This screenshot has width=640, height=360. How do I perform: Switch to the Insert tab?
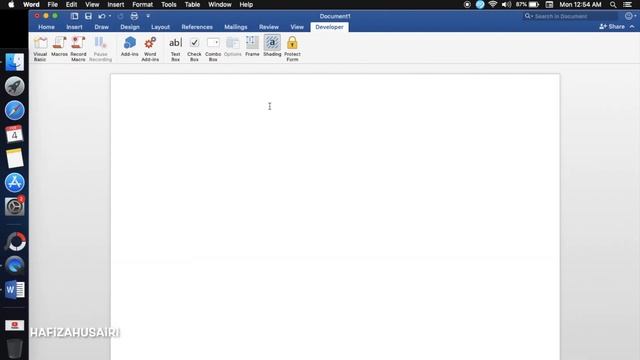pyautogui.click(x=74, y=27)
